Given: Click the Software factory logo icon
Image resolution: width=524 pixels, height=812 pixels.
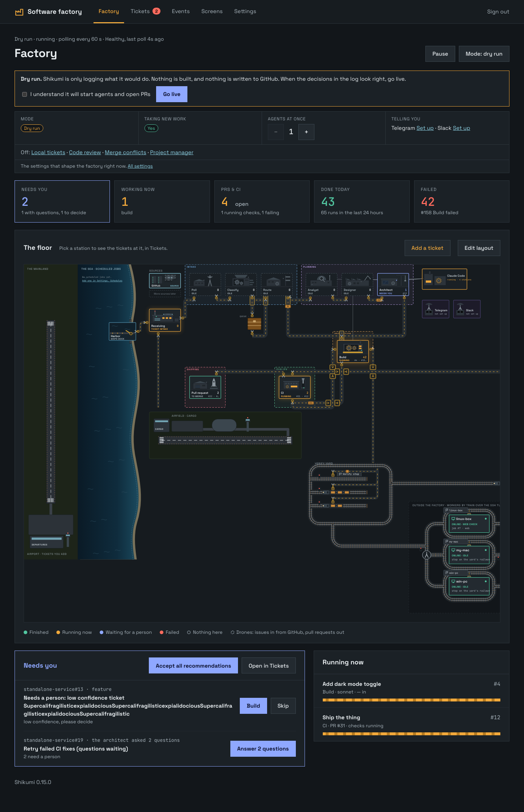Looking at the screenshot, I should pos(19,12).
